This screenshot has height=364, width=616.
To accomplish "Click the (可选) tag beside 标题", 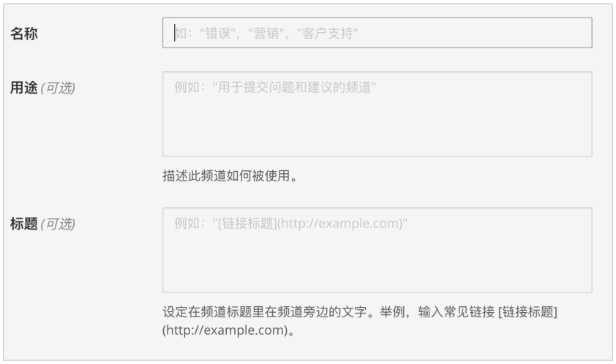I will 58,224.
